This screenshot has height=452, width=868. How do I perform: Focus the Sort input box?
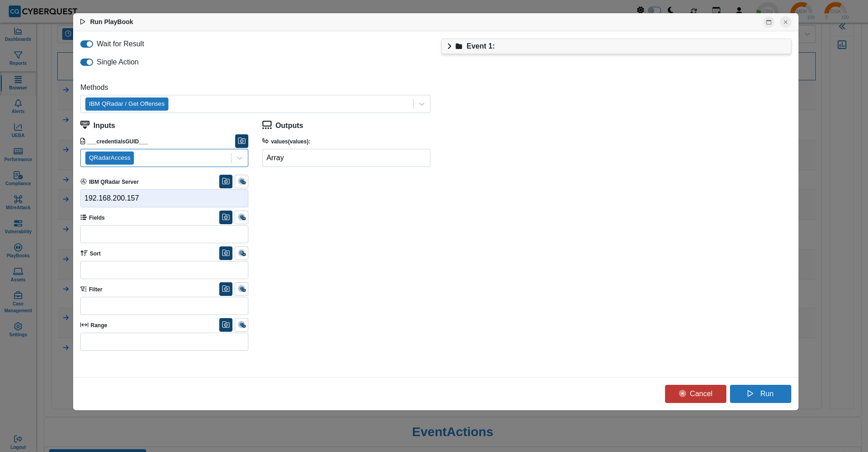click(x=164, y=270)
